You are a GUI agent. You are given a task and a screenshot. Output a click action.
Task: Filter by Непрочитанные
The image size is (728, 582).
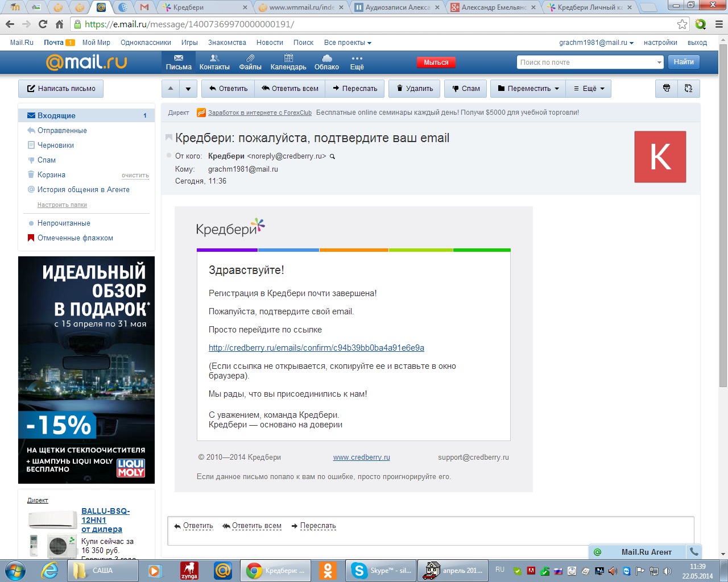pyautogui.click(x=64, y=223)
